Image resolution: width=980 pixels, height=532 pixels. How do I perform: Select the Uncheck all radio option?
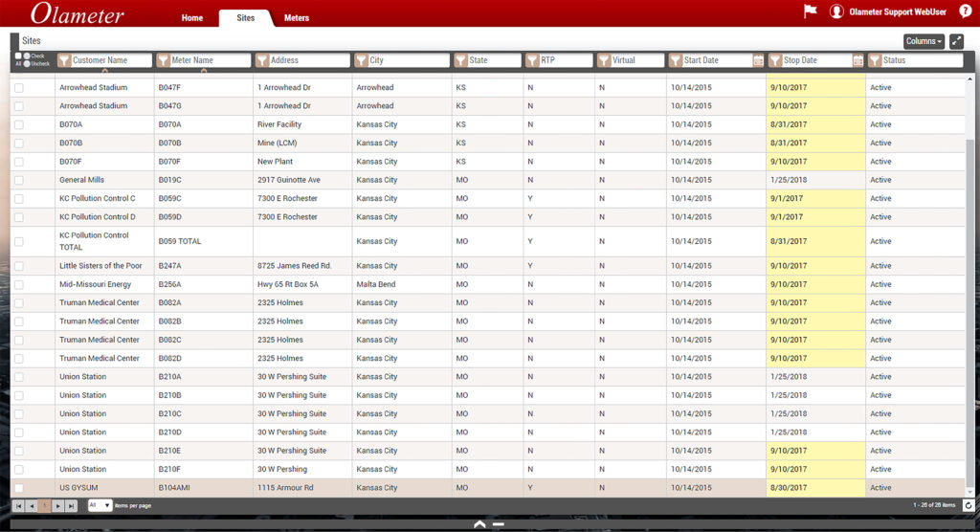click(x=27, y=64)
